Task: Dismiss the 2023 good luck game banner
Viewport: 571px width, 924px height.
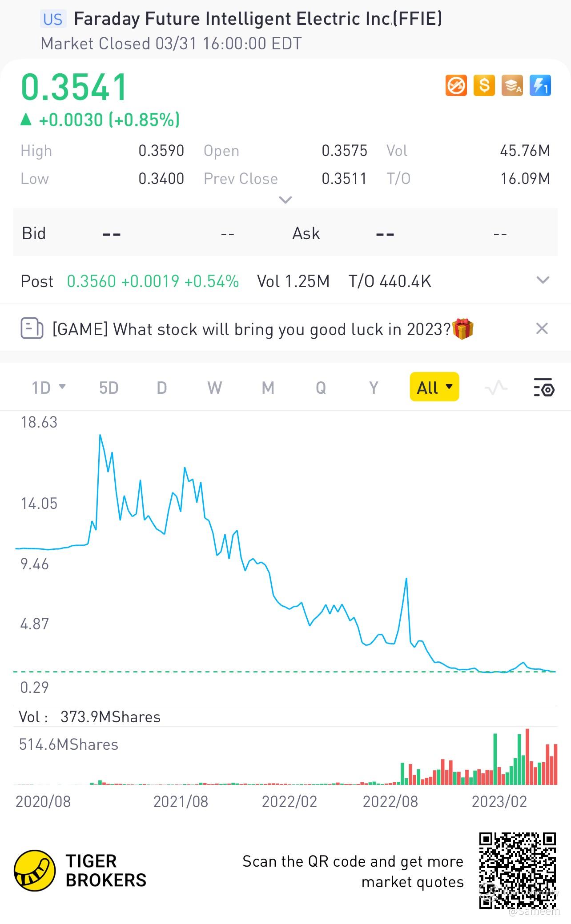Action: tap(542, 329)
